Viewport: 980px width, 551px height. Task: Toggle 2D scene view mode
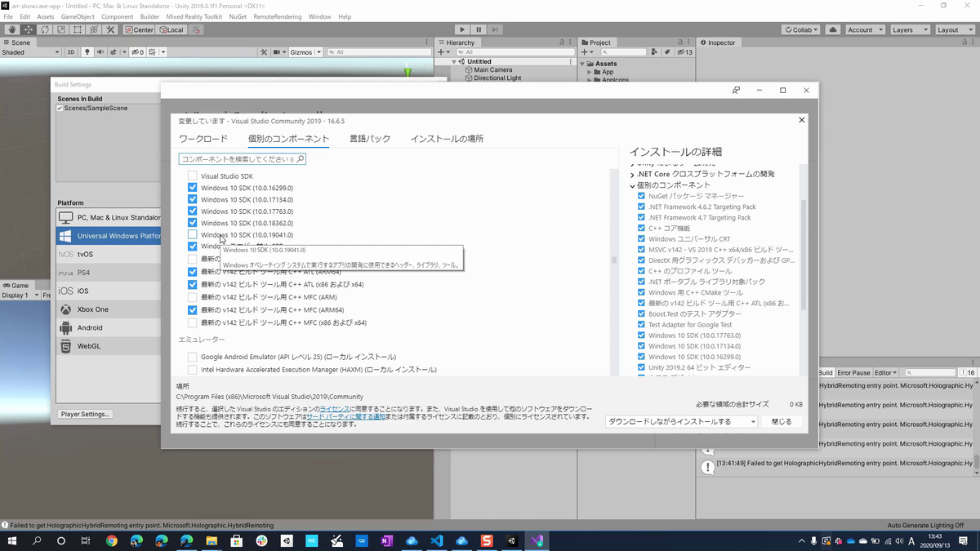(x=71, y=52)
